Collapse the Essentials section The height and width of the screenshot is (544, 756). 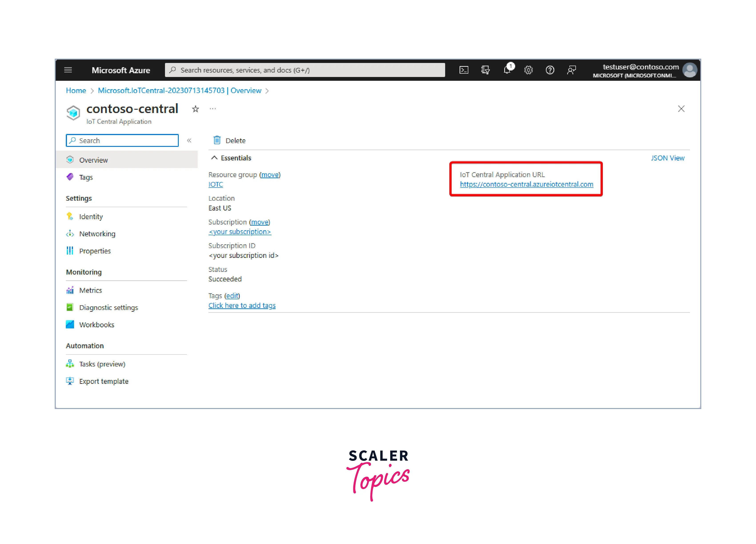(x=214, y=158)
